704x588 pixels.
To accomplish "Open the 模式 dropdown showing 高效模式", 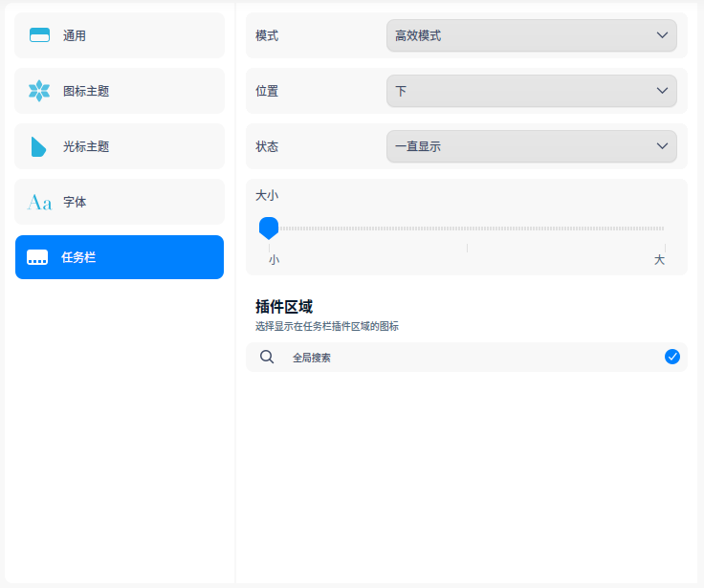I will coord(532,35).
